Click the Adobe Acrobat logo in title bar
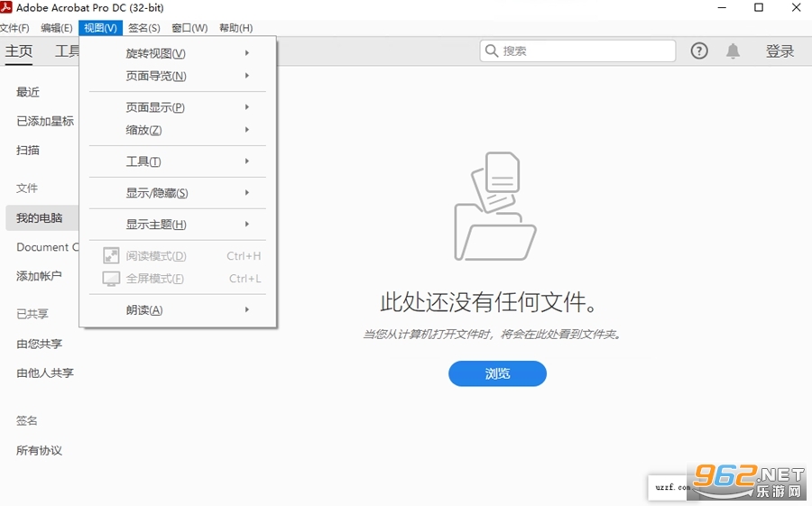This screenshot has width=812, height=506. coord(6,7)
